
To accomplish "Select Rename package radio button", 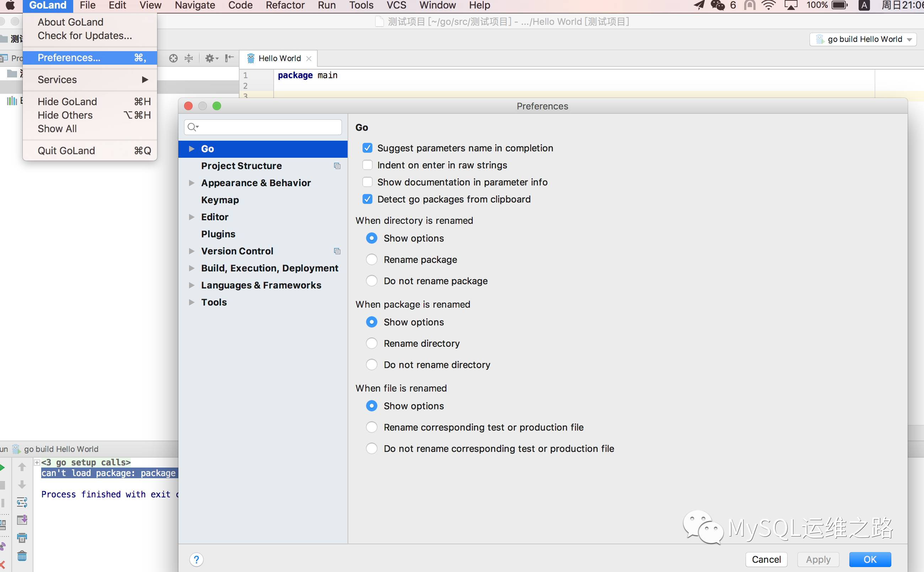I will pos(372,259).
